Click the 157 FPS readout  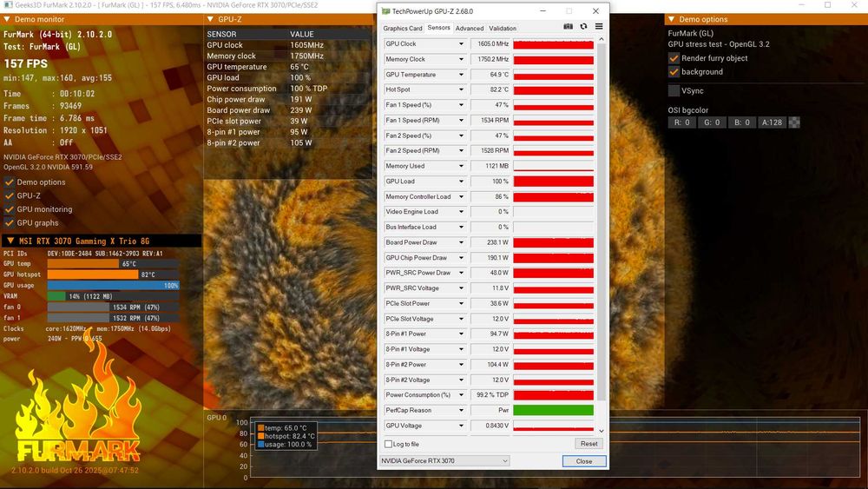click(26, 63)
